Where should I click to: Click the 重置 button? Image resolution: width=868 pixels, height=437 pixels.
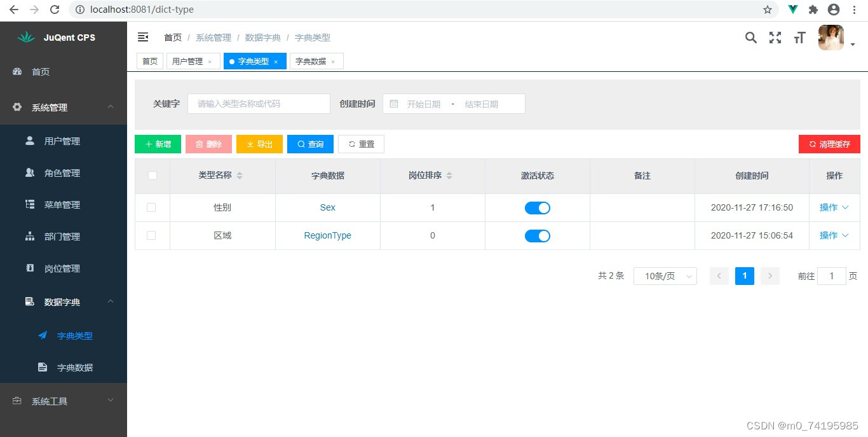coord(361,144)
